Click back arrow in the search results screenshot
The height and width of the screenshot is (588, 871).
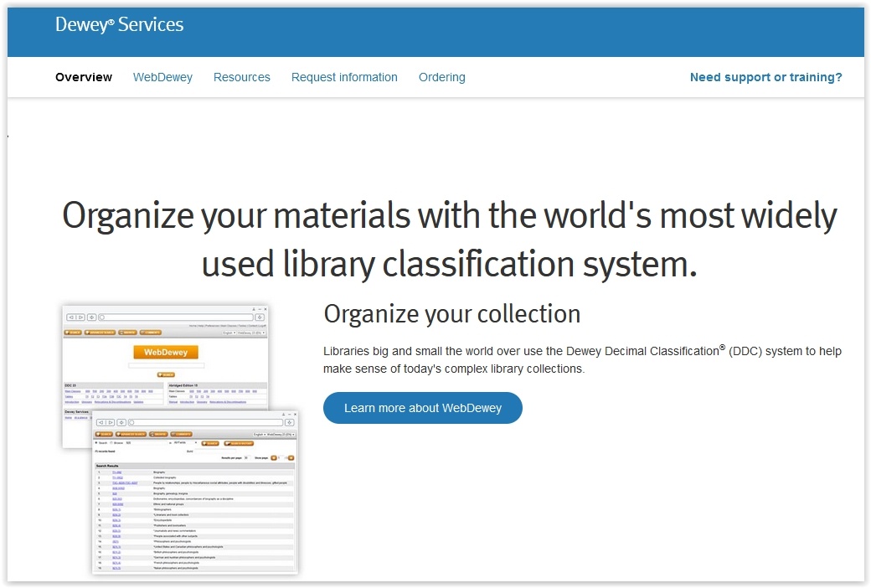[101, 423]
